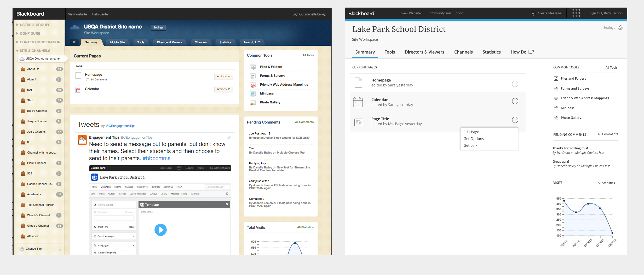The width and height of the screenshot is (644, 275).
Task: Click the Athletics briefcase channel icon
Action: pos(23,236)
